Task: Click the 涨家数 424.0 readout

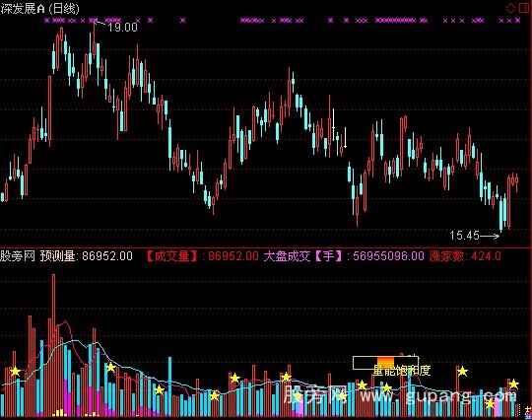Action: pos(465,255)
